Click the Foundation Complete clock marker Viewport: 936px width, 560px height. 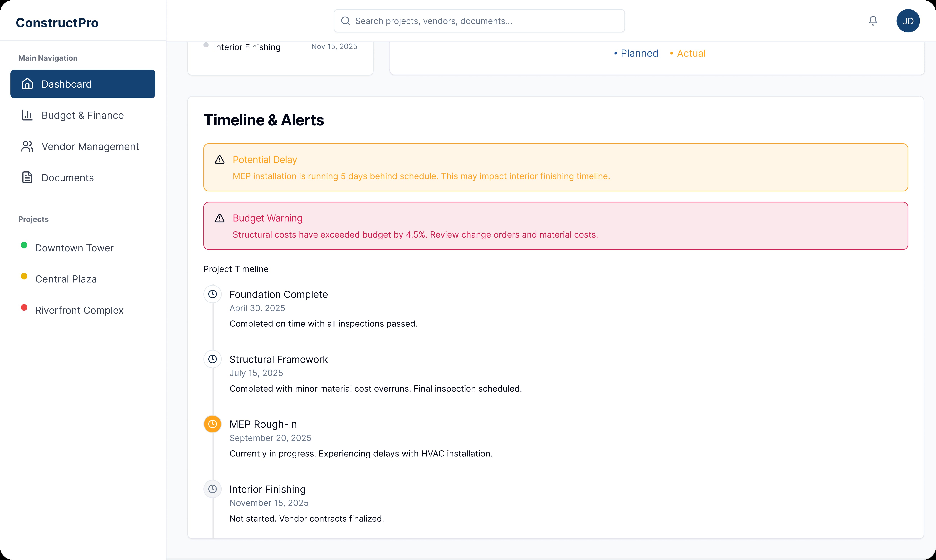point(212,294)
